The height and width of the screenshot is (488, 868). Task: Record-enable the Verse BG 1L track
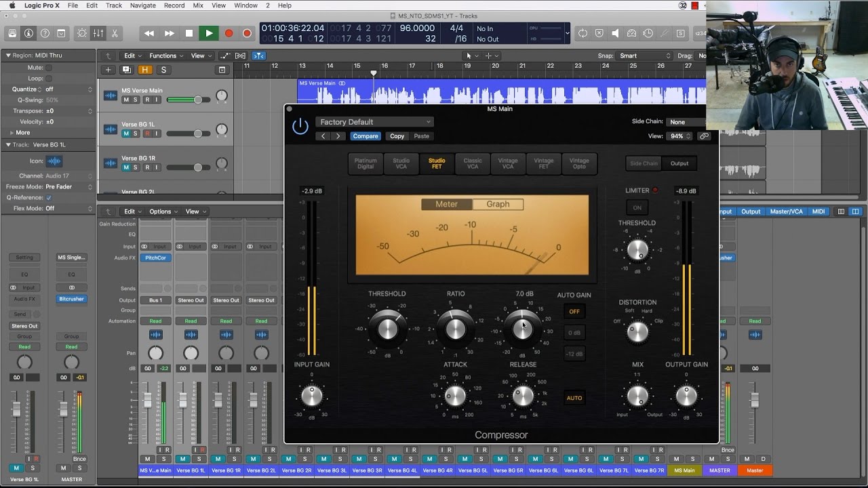[x=146, y=134]
